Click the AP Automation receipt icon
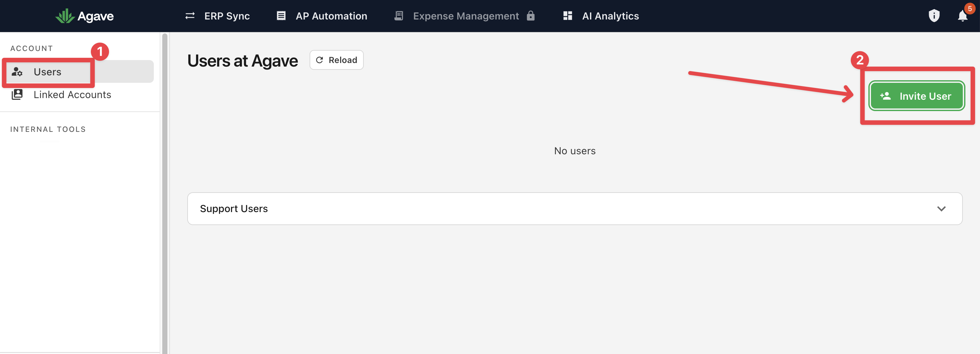The height and width of the screenshot is (354, 980). pos(281,16)
